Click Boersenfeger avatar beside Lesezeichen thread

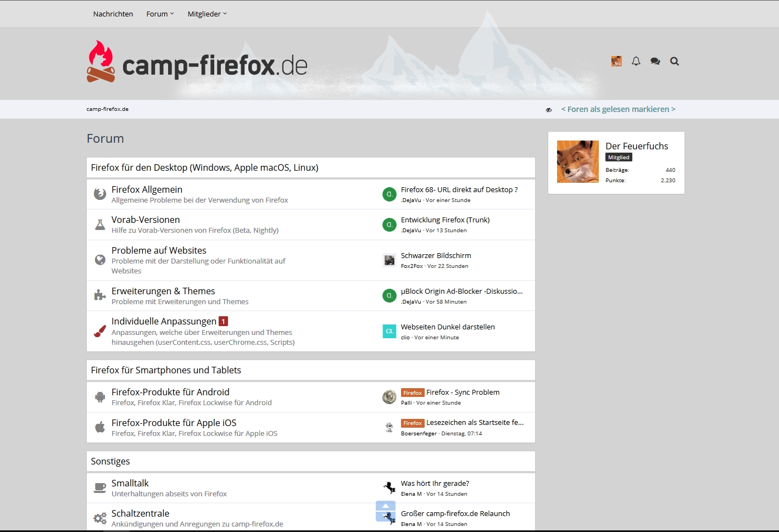point(389,427)
